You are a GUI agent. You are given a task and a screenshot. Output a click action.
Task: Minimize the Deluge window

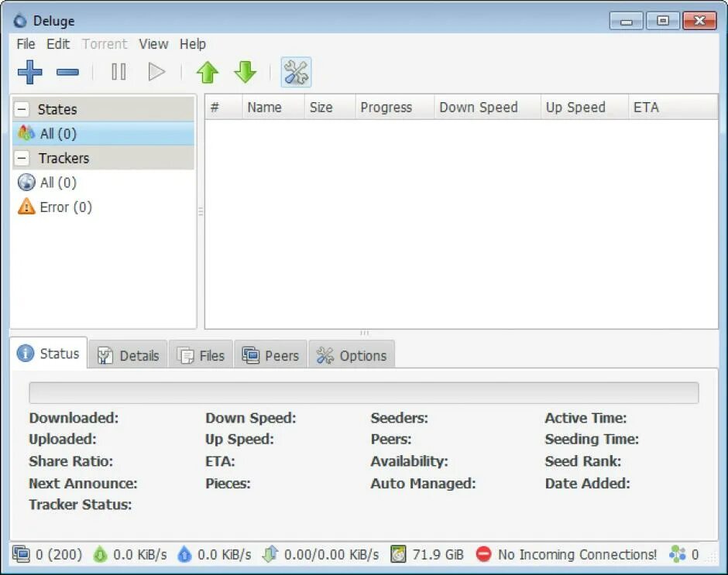[x=627, y=21]
